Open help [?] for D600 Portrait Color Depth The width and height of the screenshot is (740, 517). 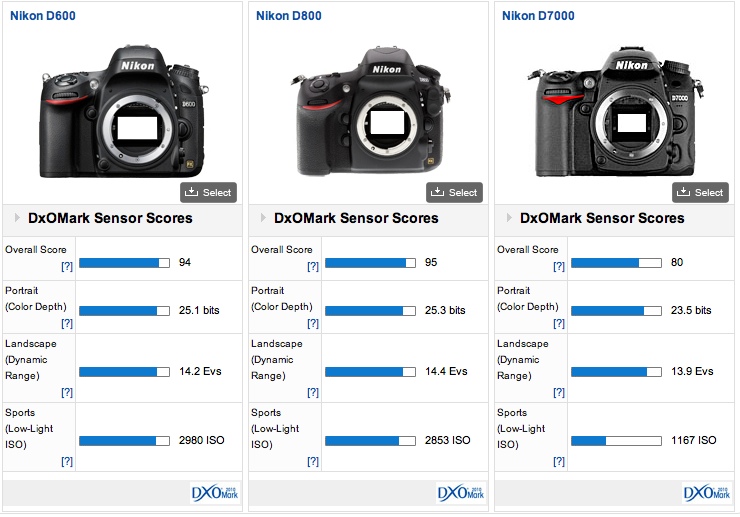[x=67, y=323]
